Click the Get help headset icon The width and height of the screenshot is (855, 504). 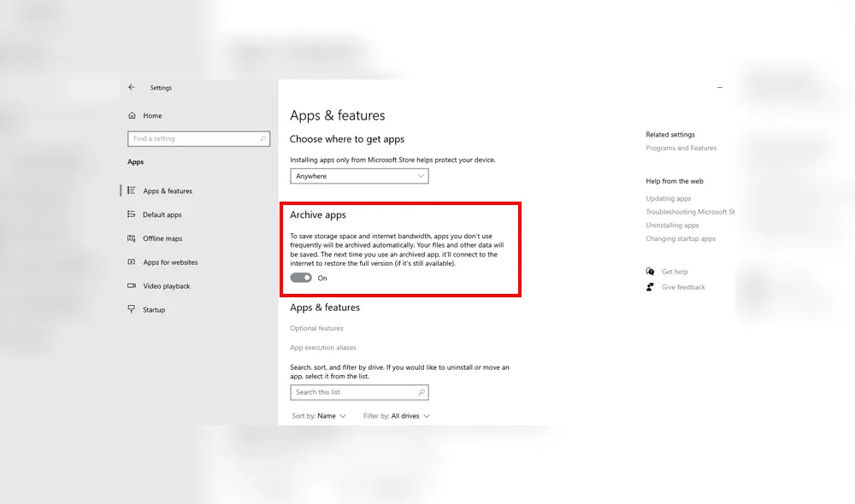pos(650,271)
